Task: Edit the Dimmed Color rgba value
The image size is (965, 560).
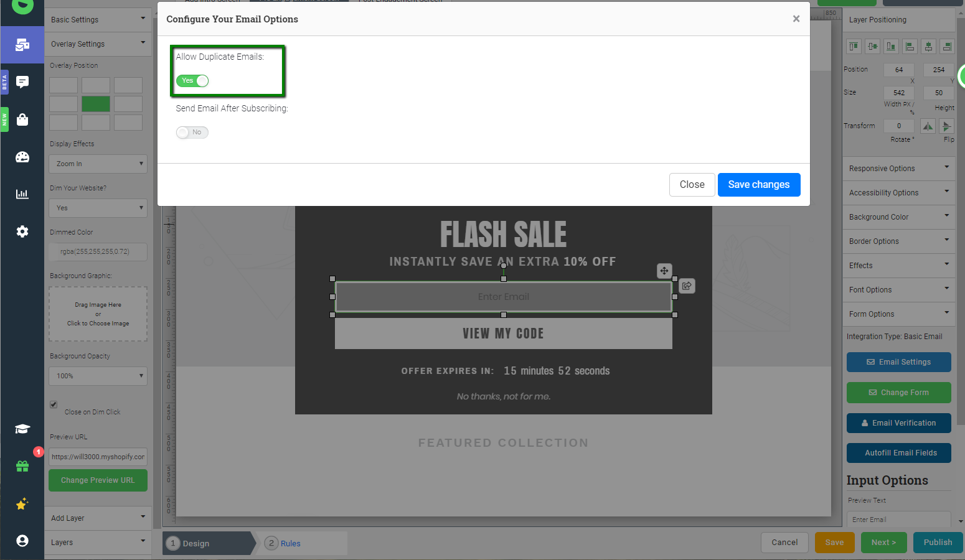Action: coord(98,251)
